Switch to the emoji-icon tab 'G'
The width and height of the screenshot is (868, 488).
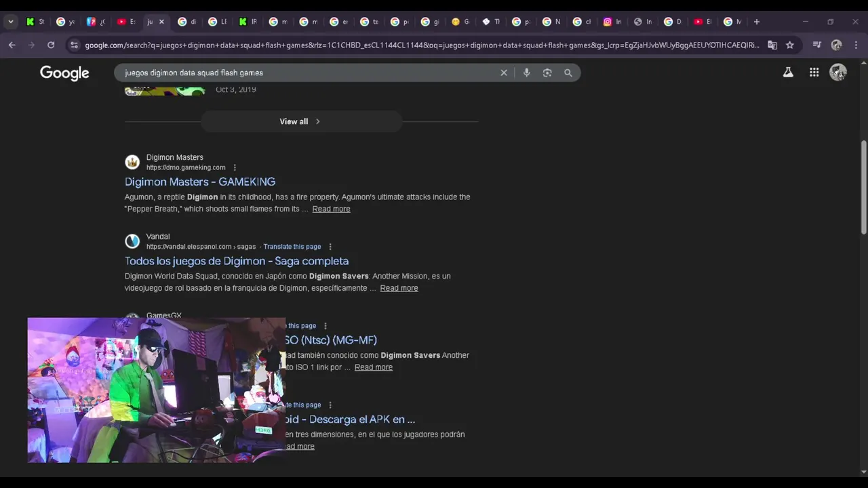coord(460,22)
